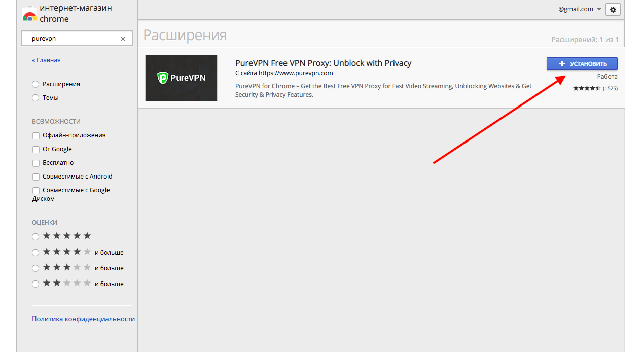
Task: Click the Работа category label
Action: click(x=607, y=77)
